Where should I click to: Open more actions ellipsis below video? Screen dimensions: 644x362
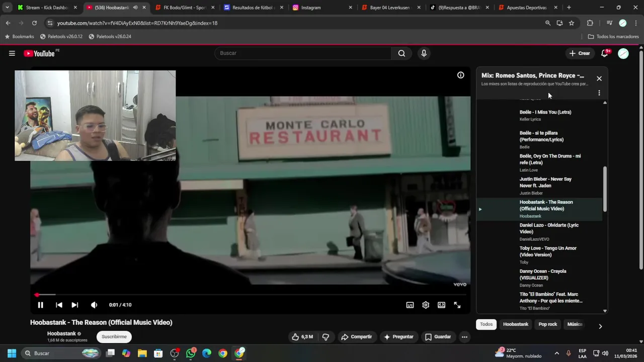[464, 337]
